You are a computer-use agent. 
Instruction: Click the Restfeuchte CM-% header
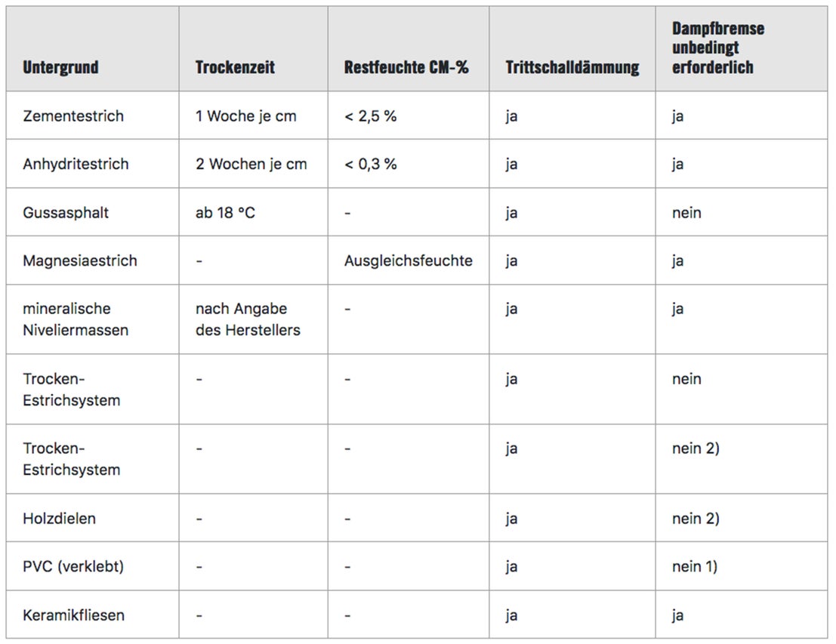click(x=406, y=67)
